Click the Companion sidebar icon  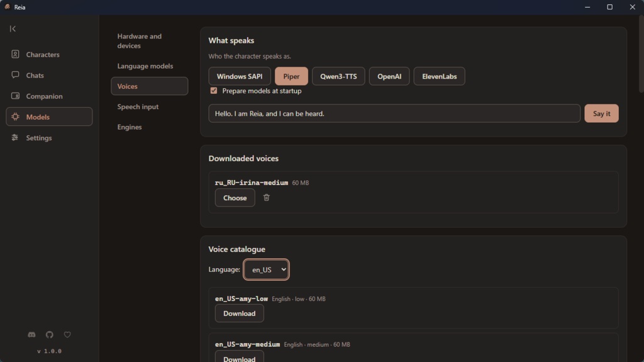coord(15,96)
